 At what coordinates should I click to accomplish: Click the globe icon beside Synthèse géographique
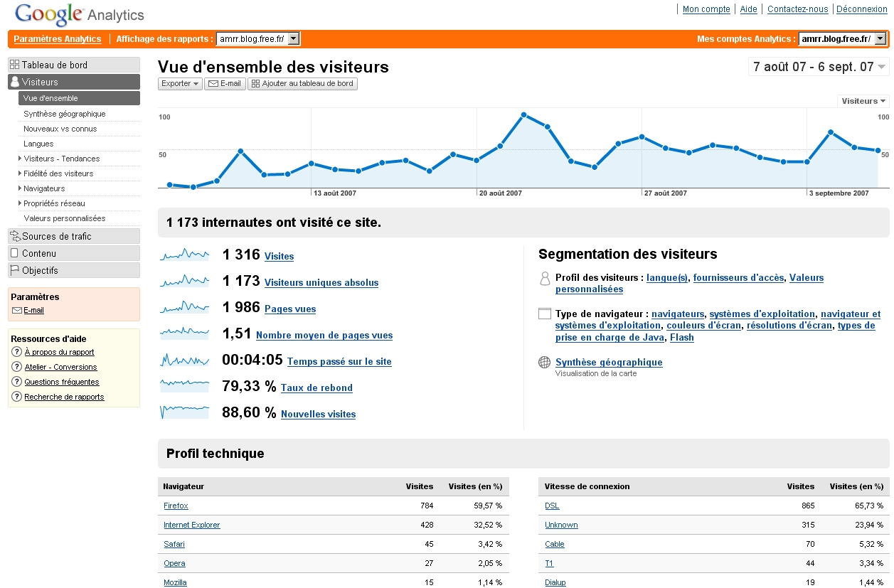tap(545, 363)
